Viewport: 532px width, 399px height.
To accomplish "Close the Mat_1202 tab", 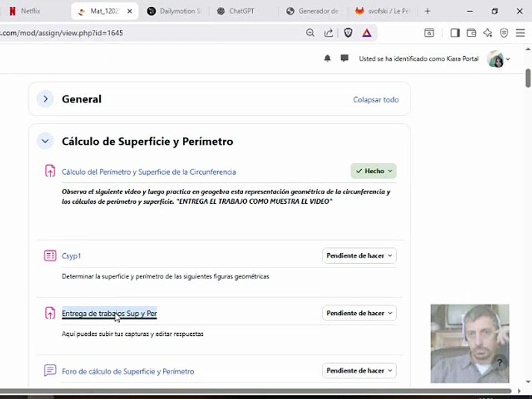I will [x=130, y=11].
